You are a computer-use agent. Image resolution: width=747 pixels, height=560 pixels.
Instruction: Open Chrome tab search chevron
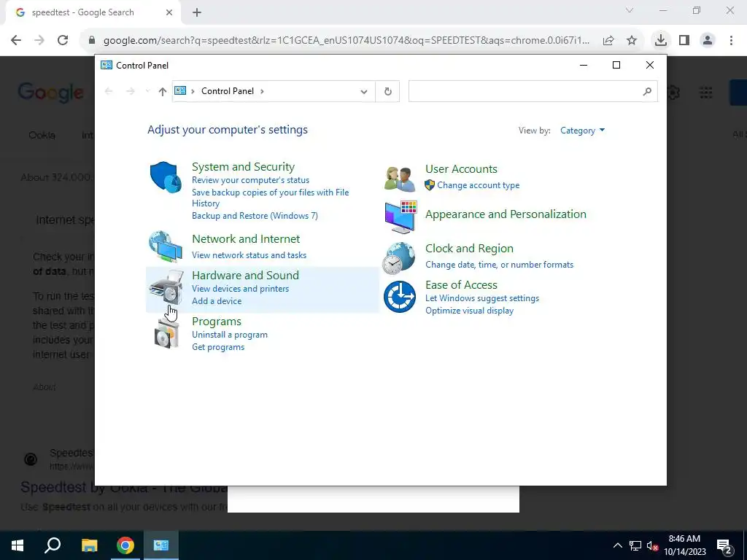point(630,10)
